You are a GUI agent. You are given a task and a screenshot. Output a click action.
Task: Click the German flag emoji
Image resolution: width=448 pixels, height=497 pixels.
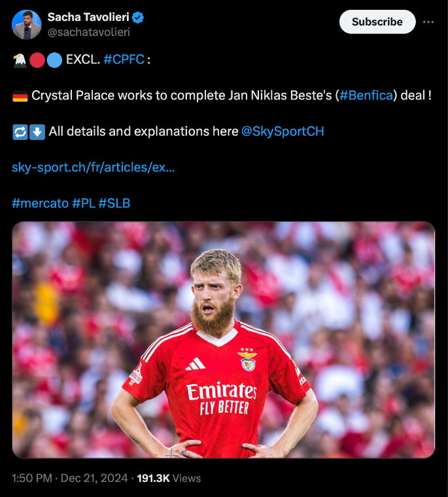pos(20,96)
